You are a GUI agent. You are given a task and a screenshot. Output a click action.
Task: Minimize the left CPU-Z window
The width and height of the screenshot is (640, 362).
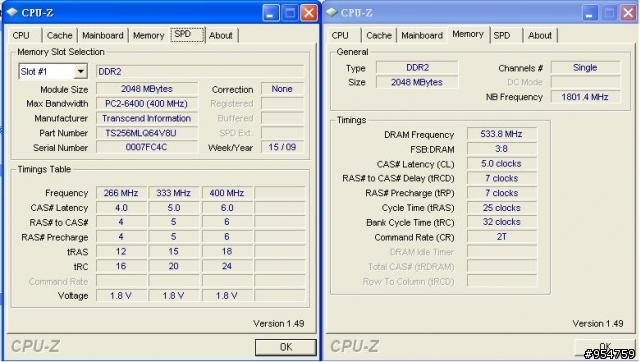tap(270, 13)
